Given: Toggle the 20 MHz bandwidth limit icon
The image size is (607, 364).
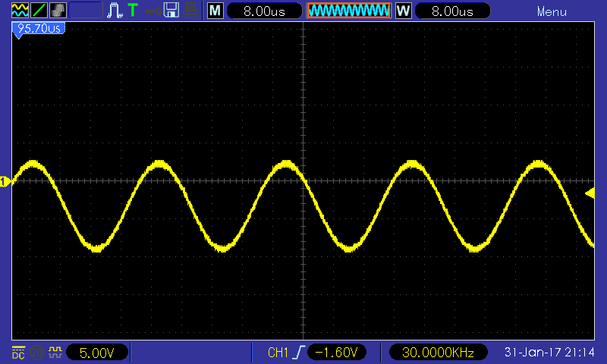Looking at the screenshot, I should coord(36,353).
